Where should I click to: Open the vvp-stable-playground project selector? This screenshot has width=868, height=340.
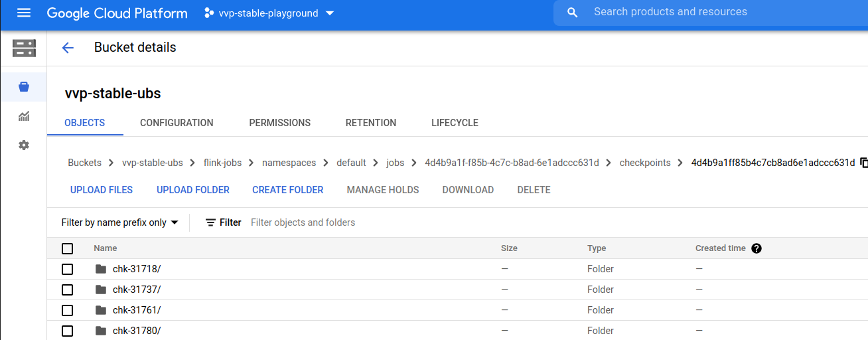(269, 13)
